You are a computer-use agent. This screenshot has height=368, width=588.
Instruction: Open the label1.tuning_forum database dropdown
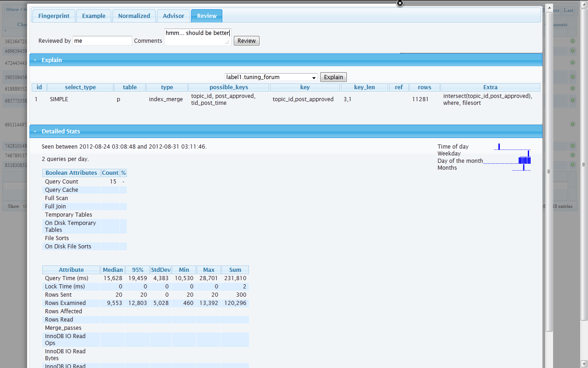point(271,77)
